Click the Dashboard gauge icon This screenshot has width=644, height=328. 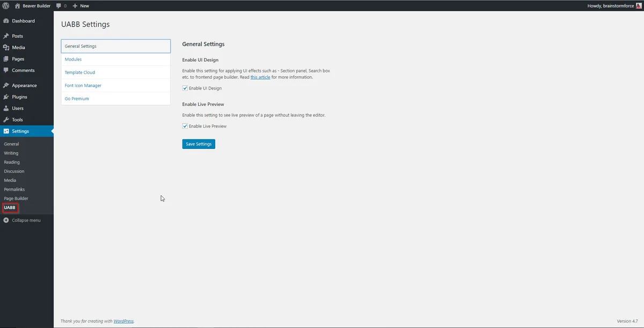pos(6,21)
